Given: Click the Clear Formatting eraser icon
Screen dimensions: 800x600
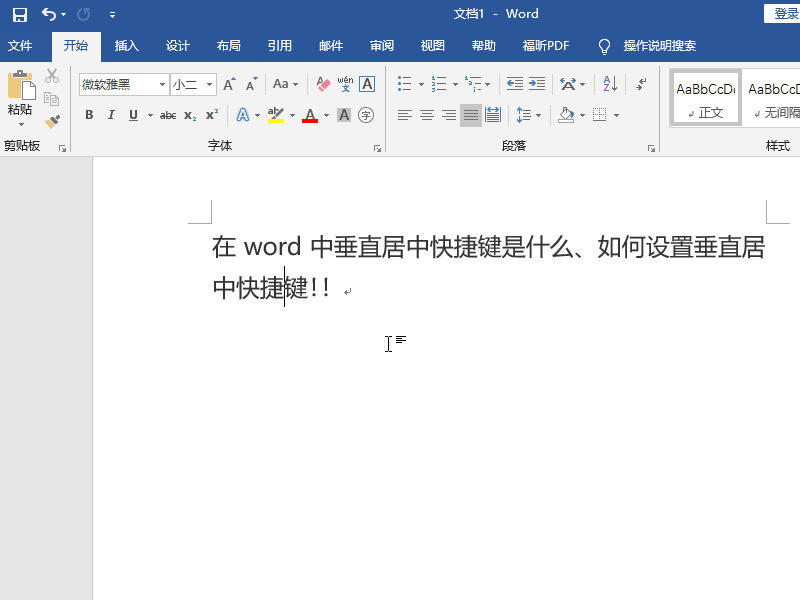Looking at the screenshot, I should coord(323,84).
